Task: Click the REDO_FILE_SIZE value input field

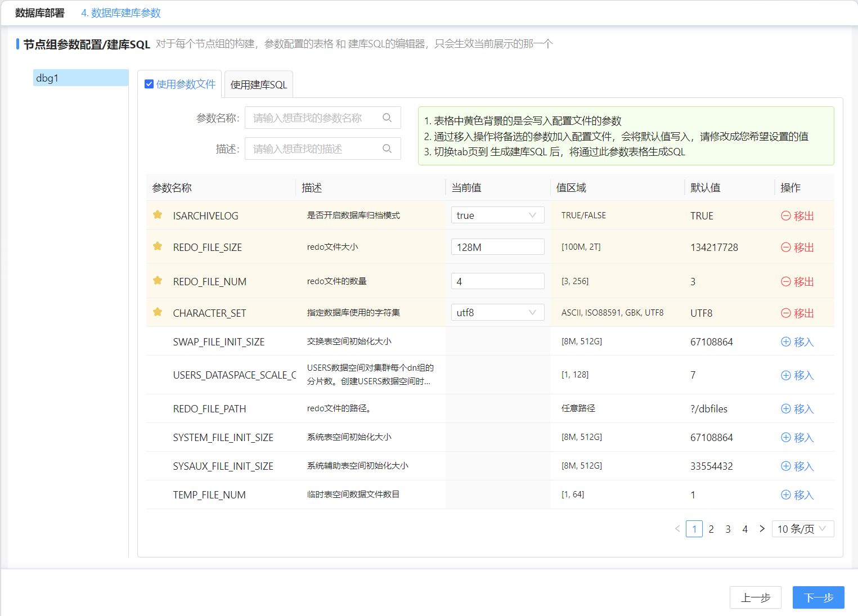Action: pyautogui.click(x=497, y=247)
